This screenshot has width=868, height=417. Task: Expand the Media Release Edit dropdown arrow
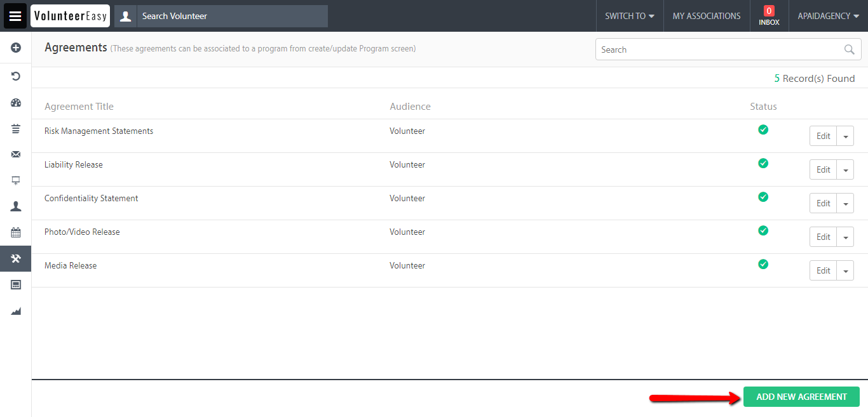(845, 270)
